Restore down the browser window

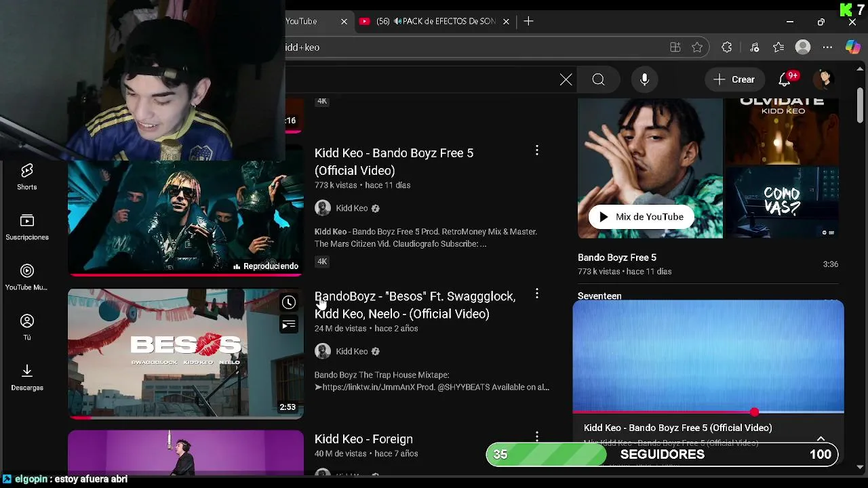821,22
